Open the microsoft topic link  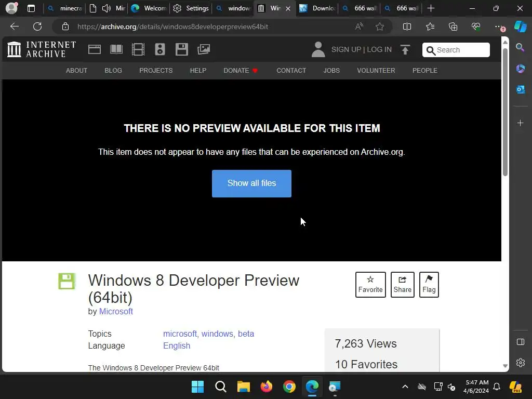tap(180, 334)
